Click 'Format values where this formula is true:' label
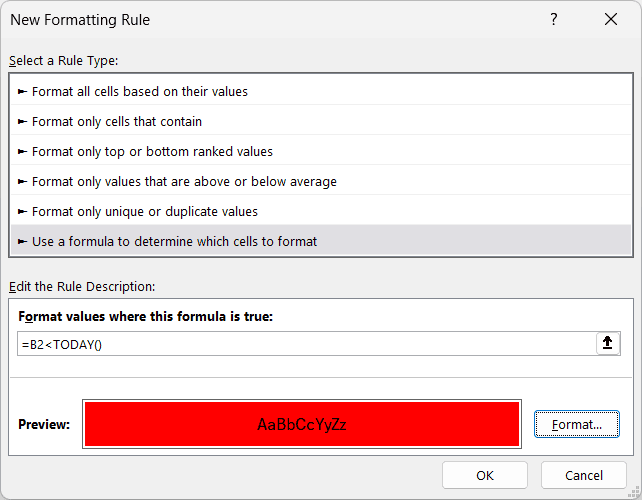This screenshot has width=642, height=500. click(x=145, y=316)
